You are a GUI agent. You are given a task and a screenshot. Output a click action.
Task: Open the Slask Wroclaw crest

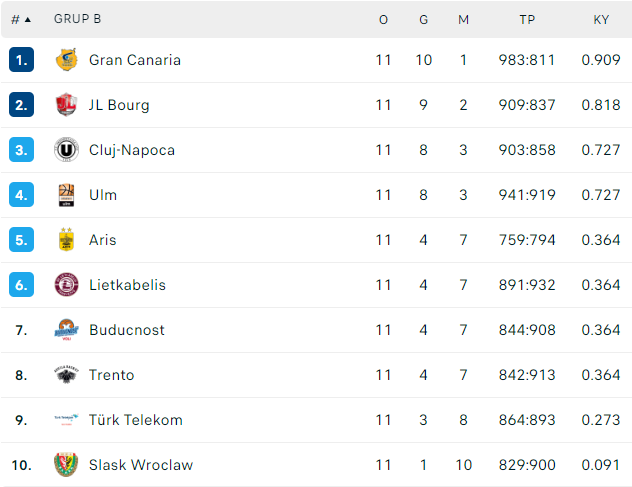(x=66, y=465)
